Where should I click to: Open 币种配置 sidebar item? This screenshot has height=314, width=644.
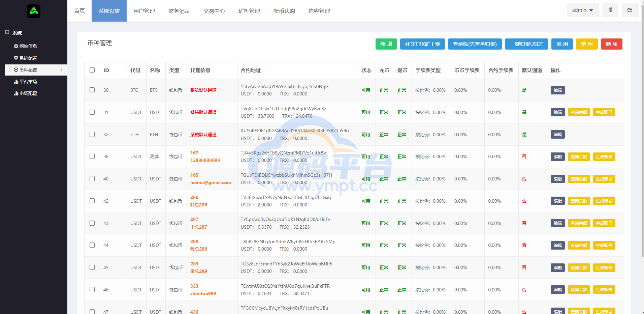tap(36, 70)
